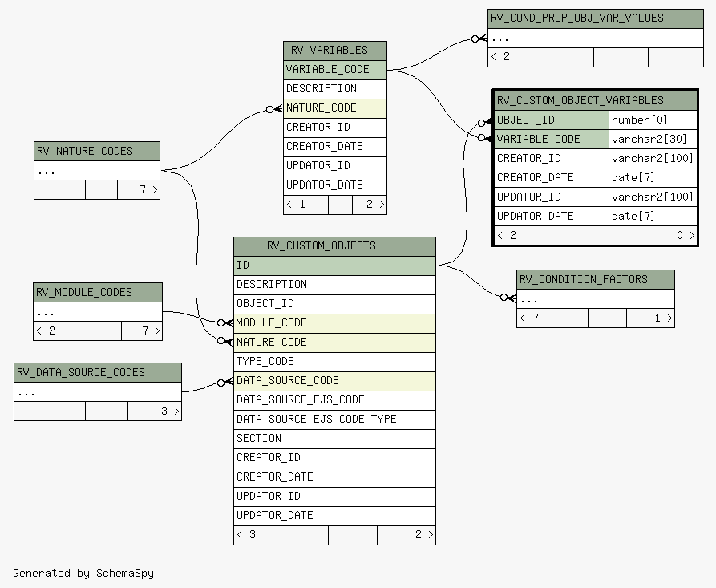Select OBJECT_ID column in RV_CUSTOM_OBJECT_VARIABLES
This screenshot has height=588, width=716.
[x=552, y=120]
